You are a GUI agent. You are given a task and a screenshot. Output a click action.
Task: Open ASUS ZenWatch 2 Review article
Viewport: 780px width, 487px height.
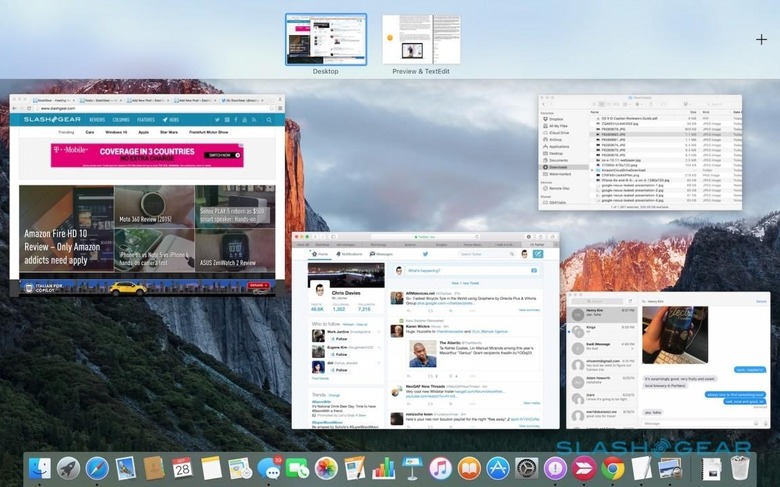pos(234,250)
